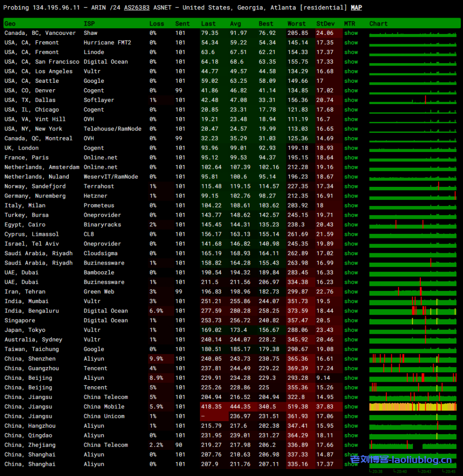Click the India Bengaluru Digital Ocean chart
The width and height of the screenshot is (463, 476).
click(413, 311)
